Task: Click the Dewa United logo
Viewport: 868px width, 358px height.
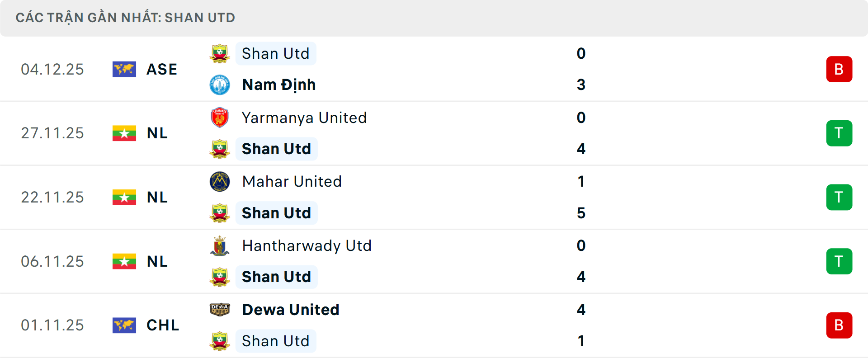Action: pyautogui.click(x=220, y=310)
